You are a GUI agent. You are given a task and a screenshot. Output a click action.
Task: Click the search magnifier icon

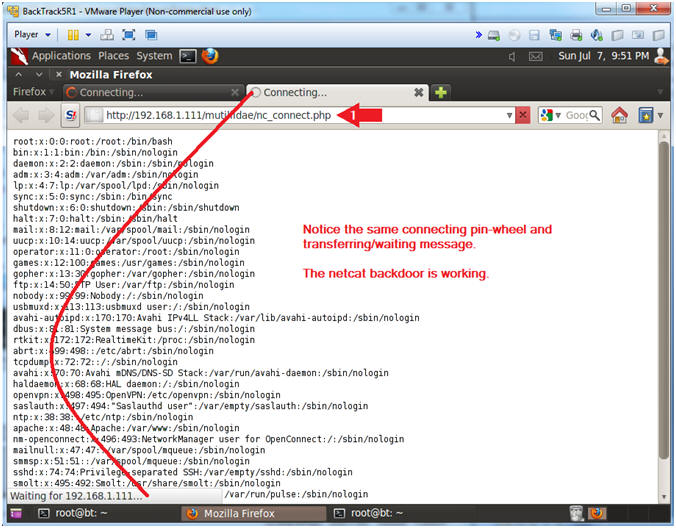pyautogui.click(x=595, y=116)
